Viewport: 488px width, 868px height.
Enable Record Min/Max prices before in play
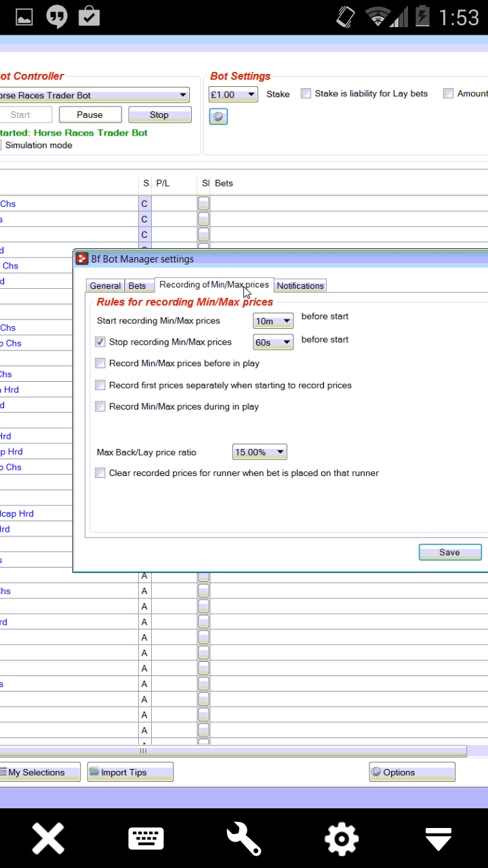click(100, 363)
